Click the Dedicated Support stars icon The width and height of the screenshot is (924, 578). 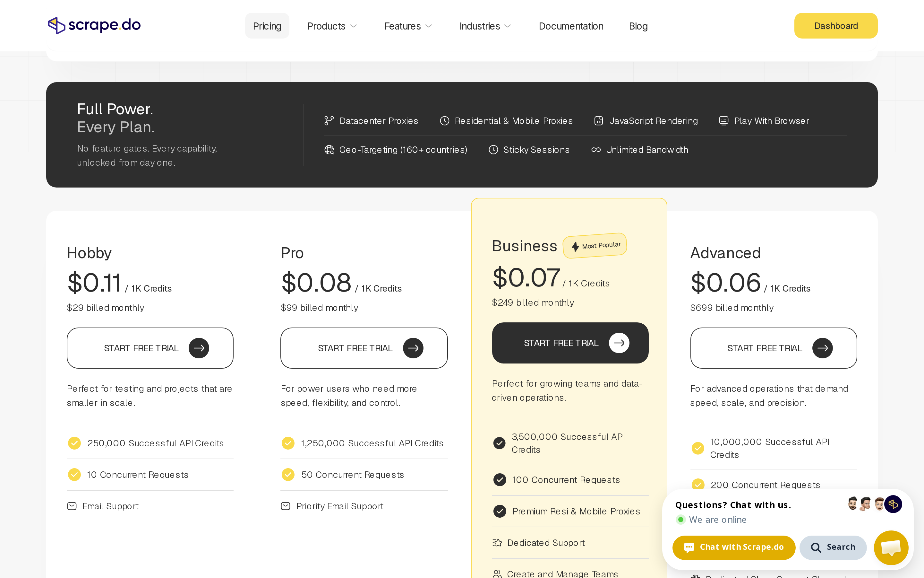(497, 543)
